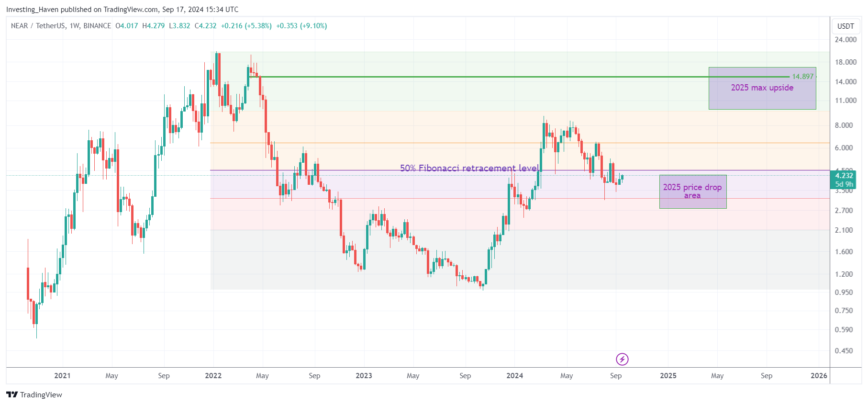Click the '5d 9h' countdown under current price
The width and height of the screenshot is (868, 405).
pyautogui.click(x=844, y=184)
